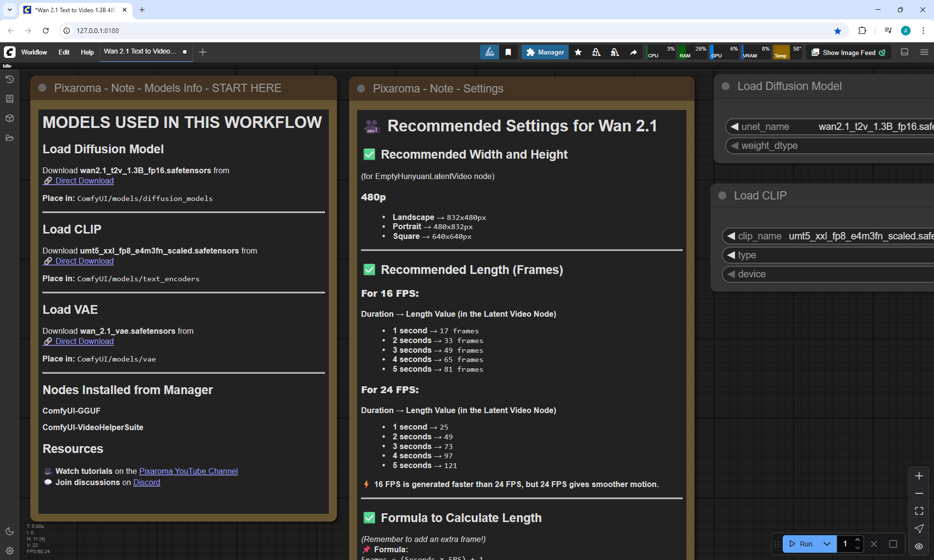
Task: Open the Help menu
Action: click(87, 52)
